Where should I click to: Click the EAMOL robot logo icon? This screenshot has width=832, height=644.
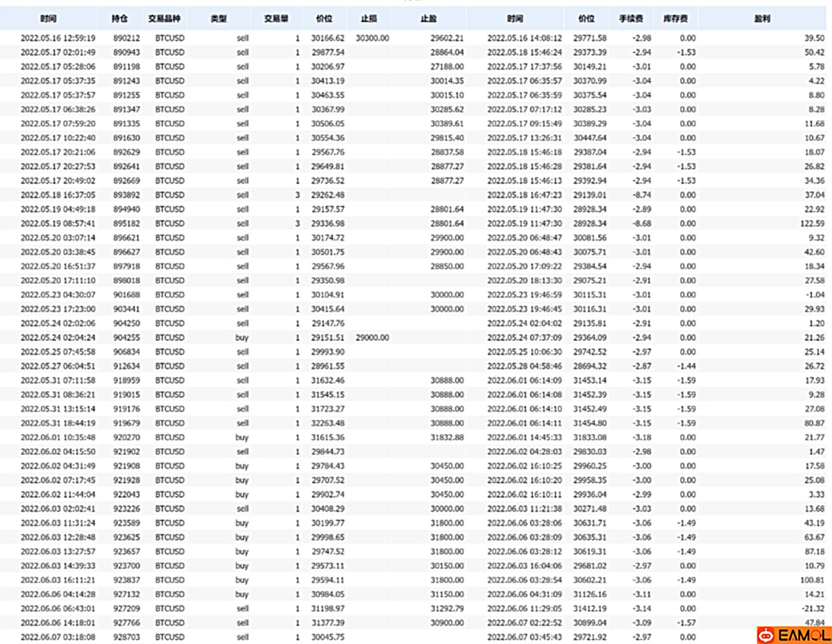pyautogui.click(x=766, y=635)
